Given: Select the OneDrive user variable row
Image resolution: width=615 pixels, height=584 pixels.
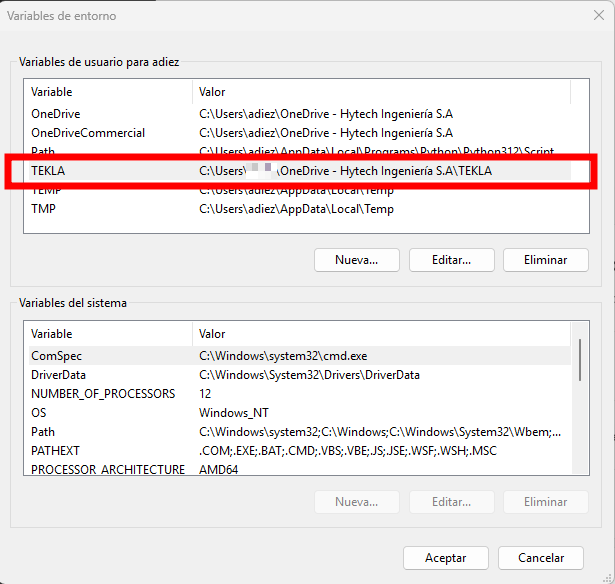Looking at the screenshot, I should pyautogui.click(x=56, y=114).
